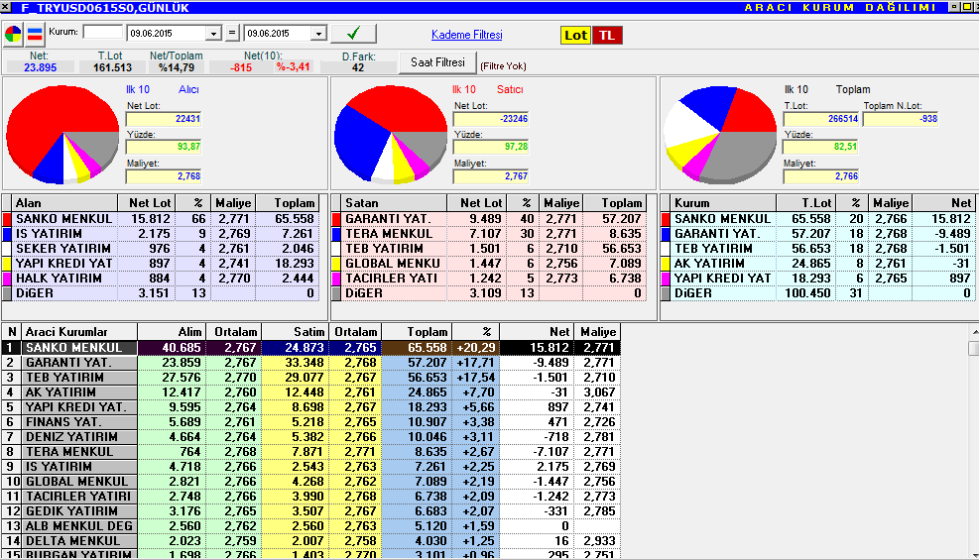Click the Saat Filtresi button
979x560 pixels.
(437, 62)
